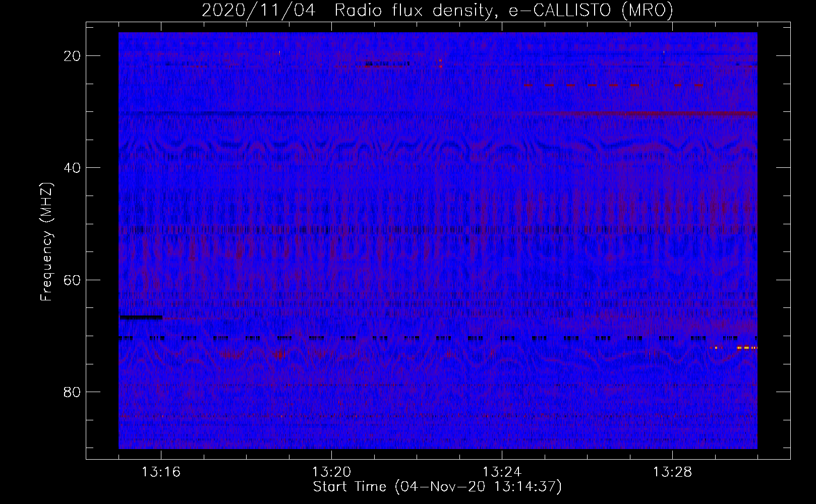
Task: Click the thick black bar near 67 MHz at the spectrogram's left edge
Action: pos(141,317)
